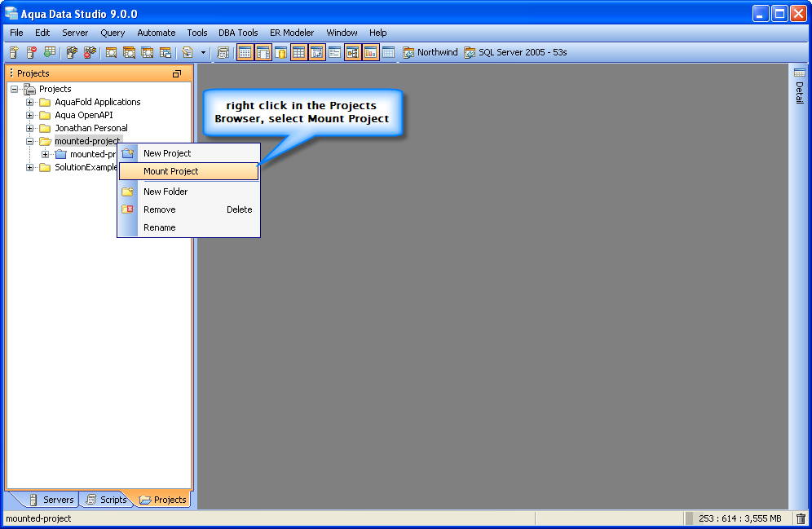This screenshot has height=529, width=812.
Task: Expand the Jonathan Personal folder
Action: tap(30, 128)
